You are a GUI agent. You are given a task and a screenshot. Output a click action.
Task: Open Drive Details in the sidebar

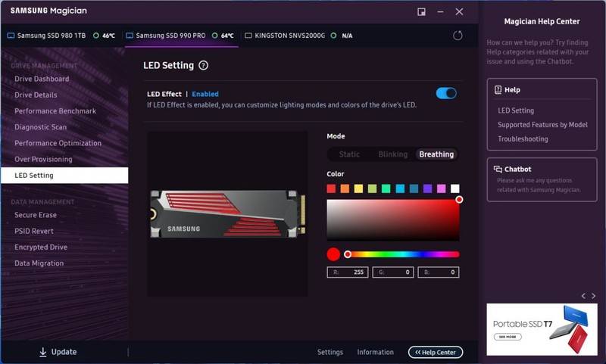(36, 95)
